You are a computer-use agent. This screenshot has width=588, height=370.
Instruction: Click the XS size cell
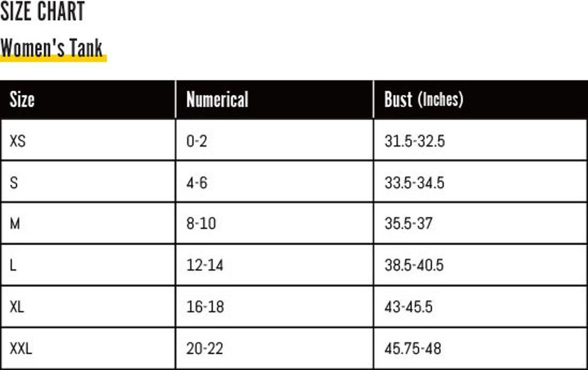click(x=18, y=141)
